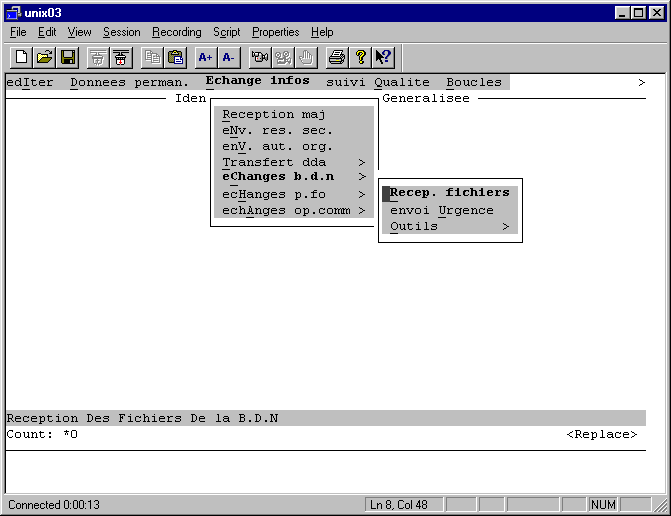Click the <Replace> mode indicator
Screen dimensions: 671x516
click(602, 434)
